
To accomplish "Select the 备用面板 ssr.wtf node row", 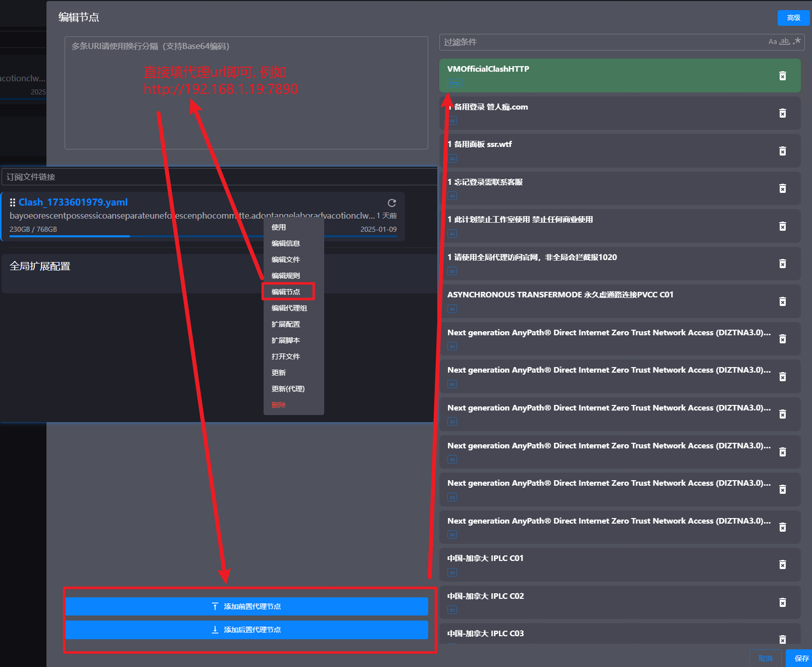I will click(620, 151).
